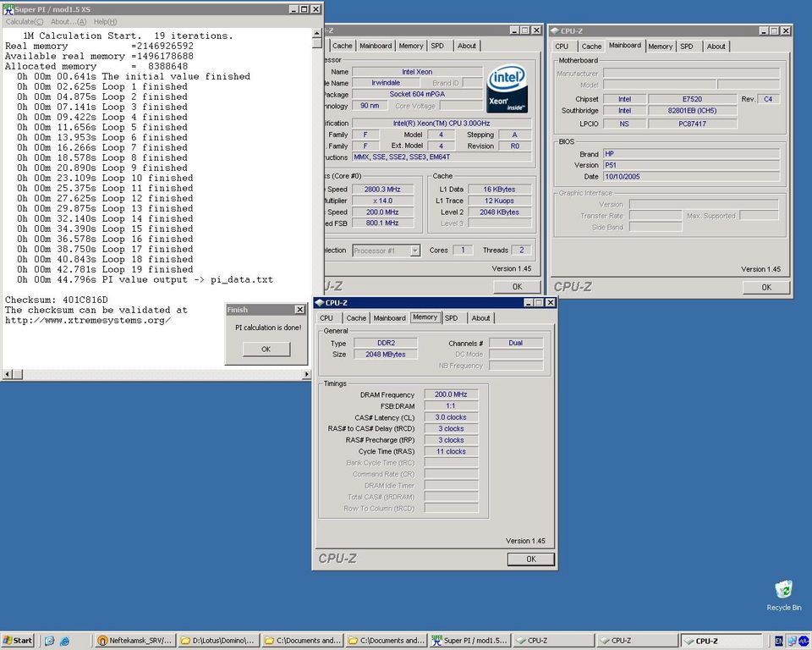812x650 pixels.
Task: Select SPD tab in Mainboard CPU-Z window
Action: [687, 47]
